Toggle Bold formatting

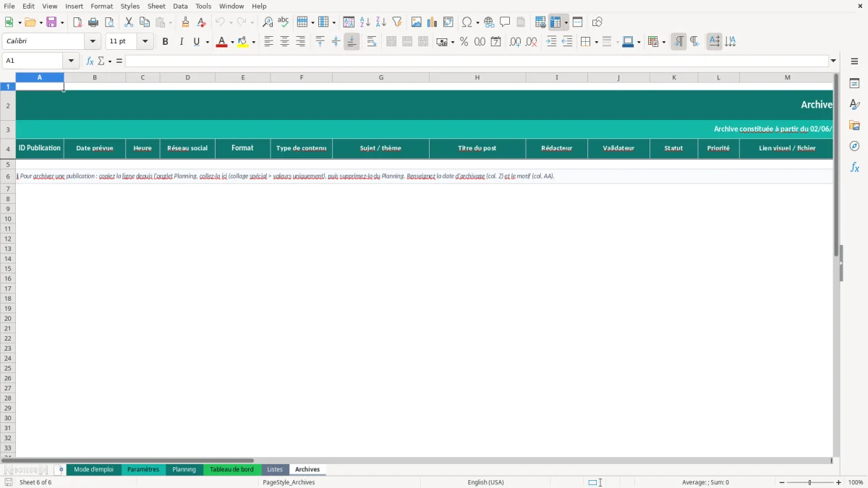pos(166,42)
